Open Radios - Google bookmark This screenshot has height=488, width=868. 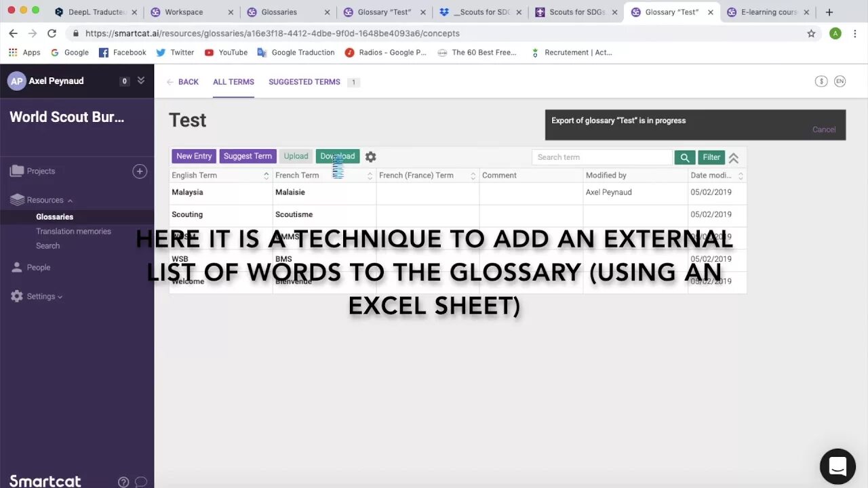(x=385, y=52)
